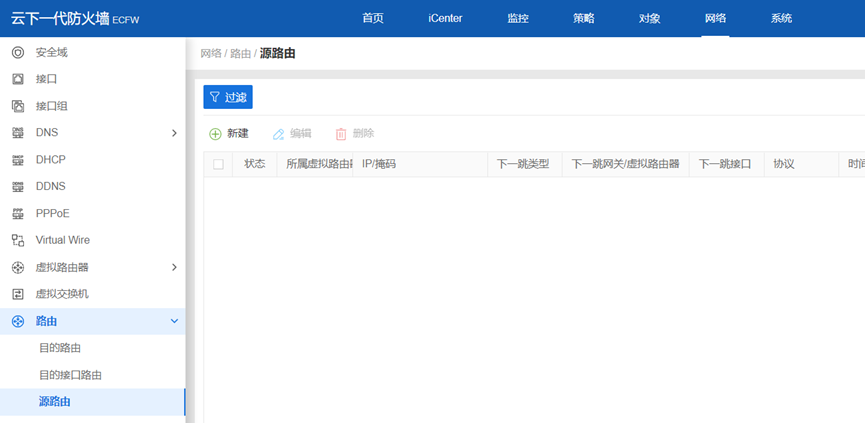This screenshot has height=423, width=865.
Task: Expand the 虚拟路由器 submenu arrow
Action: (174, 267)
